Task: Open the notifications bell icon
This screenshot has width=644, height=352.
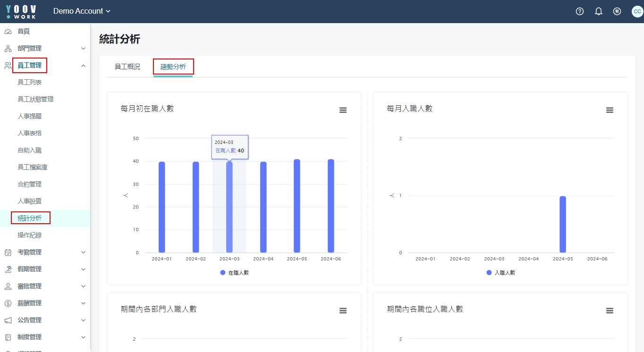Action: pos(599,11)
